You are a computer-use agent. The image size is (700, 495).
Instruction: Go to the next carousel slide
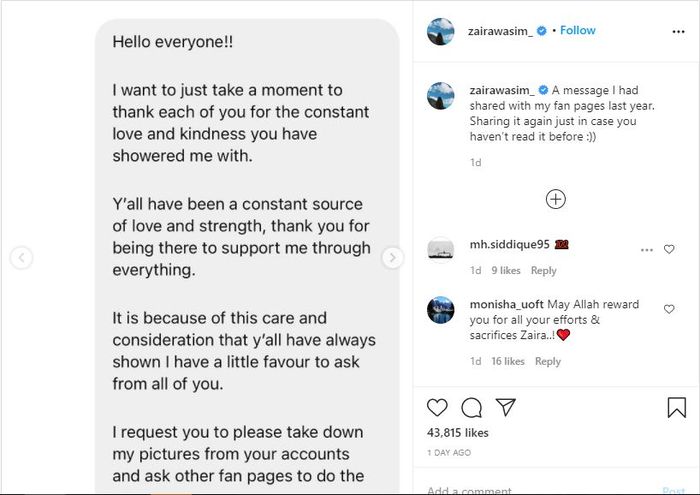click(x=393, y=258)
